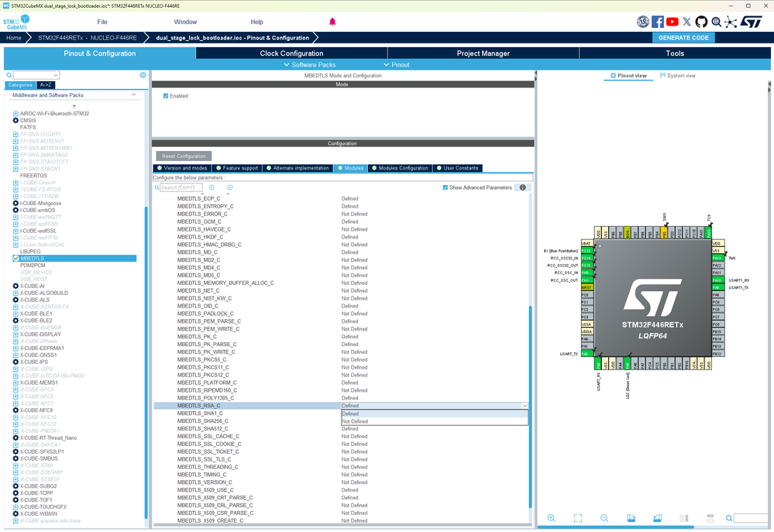Rotate the chip clockwise
The width and height of the screenshot is (774, 532).
[x=631, y=518]
